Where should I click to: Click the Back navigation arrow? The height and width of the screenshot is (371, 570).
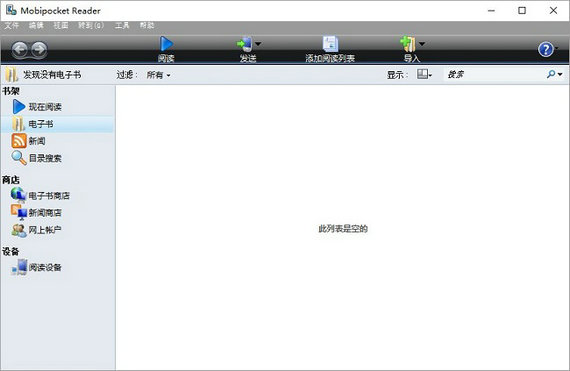coord(20,49)
